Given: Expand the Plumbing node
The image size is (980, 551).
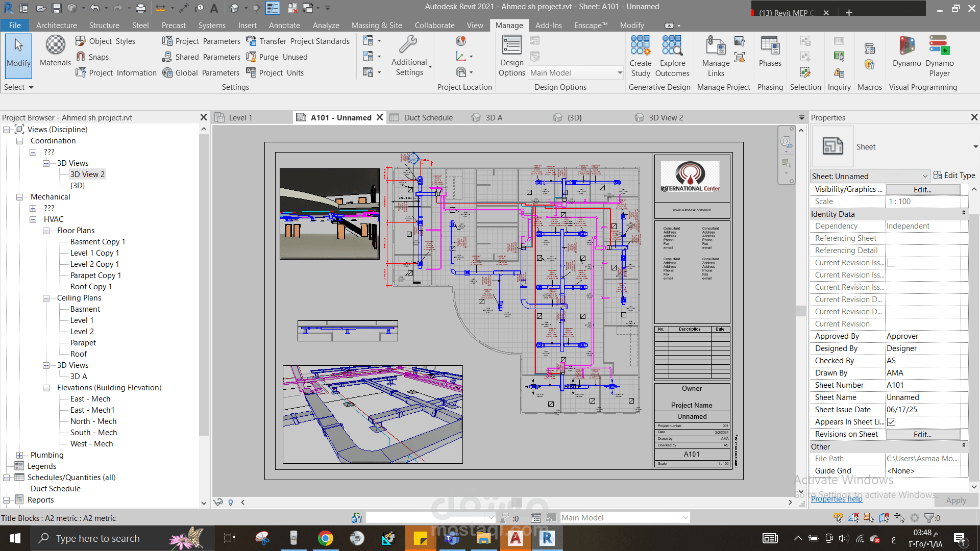Looking at the screenshot, I should (x=20, y=455).
